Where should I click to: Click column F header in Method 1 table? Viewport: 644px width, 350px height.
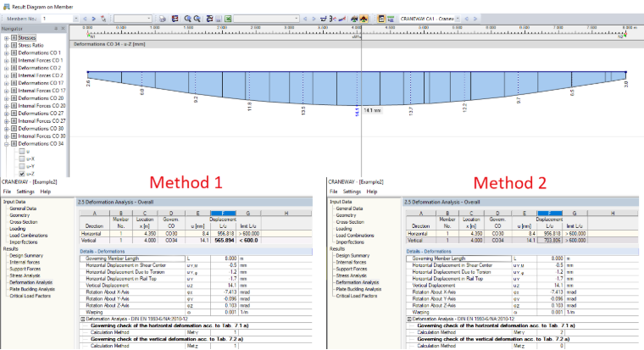(x=223, y=214)
